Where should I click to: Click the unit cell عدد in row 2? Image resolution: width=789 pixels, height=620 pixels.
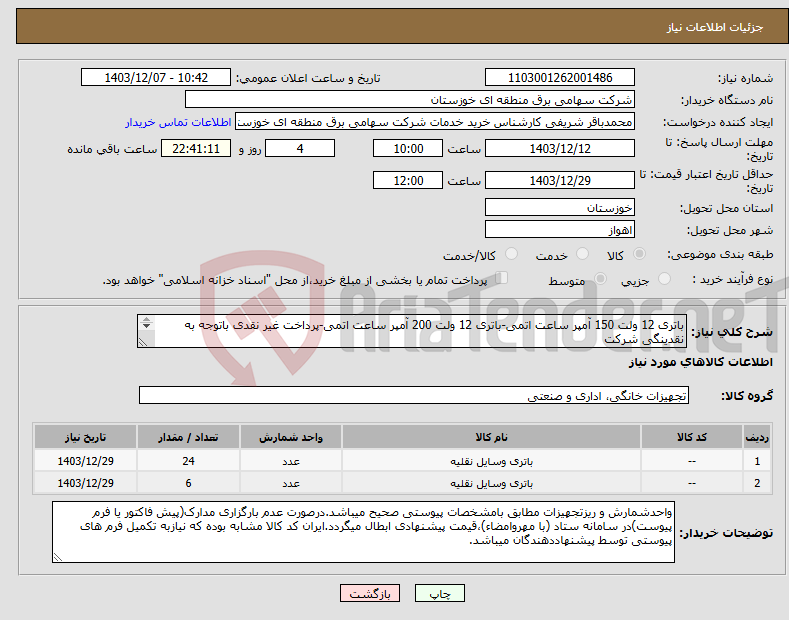(x=291, y=483)
